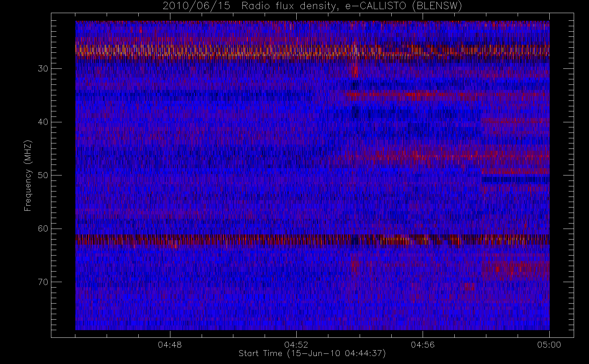589x364 pixels.
Task: Click the red-striped interference band near 62 MHz
Action: click(x=312, y=240)
